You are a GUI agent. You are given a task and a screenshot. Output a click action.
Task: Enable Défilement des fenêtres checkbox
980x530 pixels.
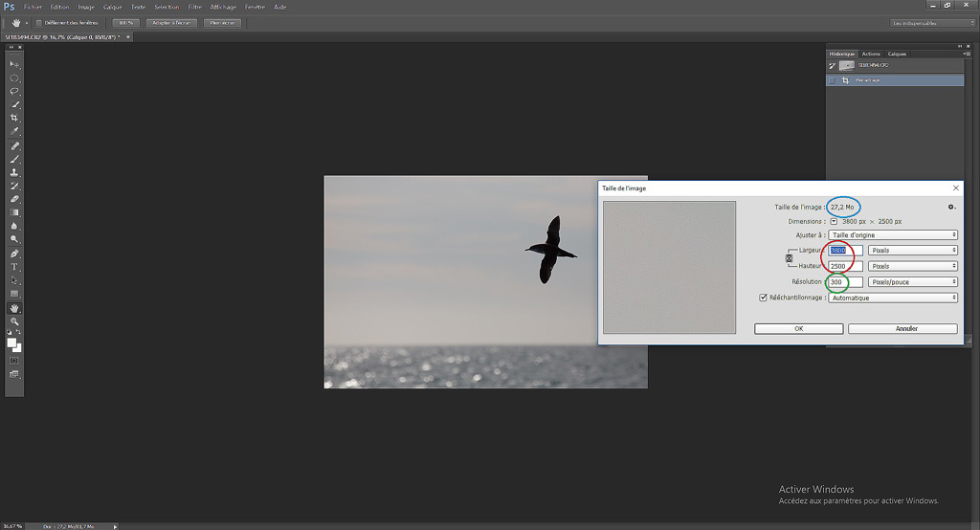[x=37, y=22]
